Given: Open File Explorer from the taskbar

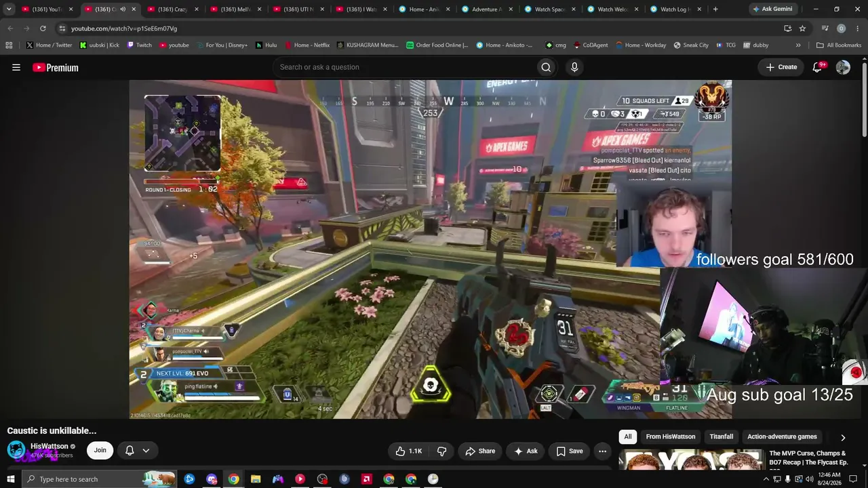Looking at the screenshot, I should click(x=256, y=479).
